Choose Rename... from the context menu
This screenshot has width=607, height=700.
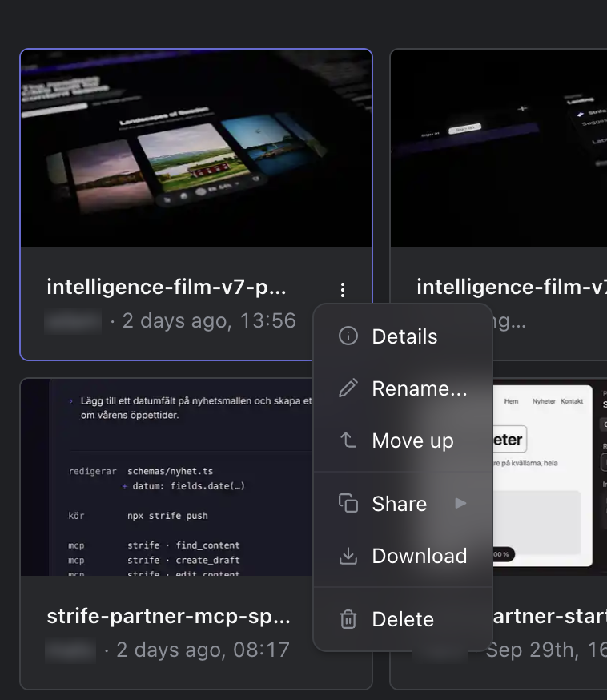click(403, 388)
